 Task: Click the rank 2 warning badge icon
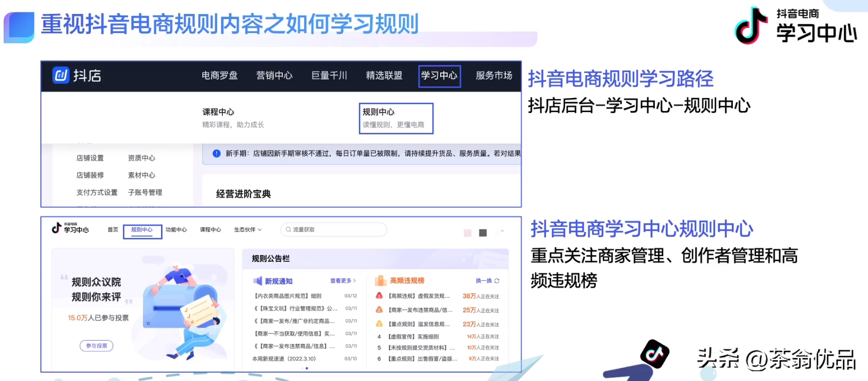(379, 310)
